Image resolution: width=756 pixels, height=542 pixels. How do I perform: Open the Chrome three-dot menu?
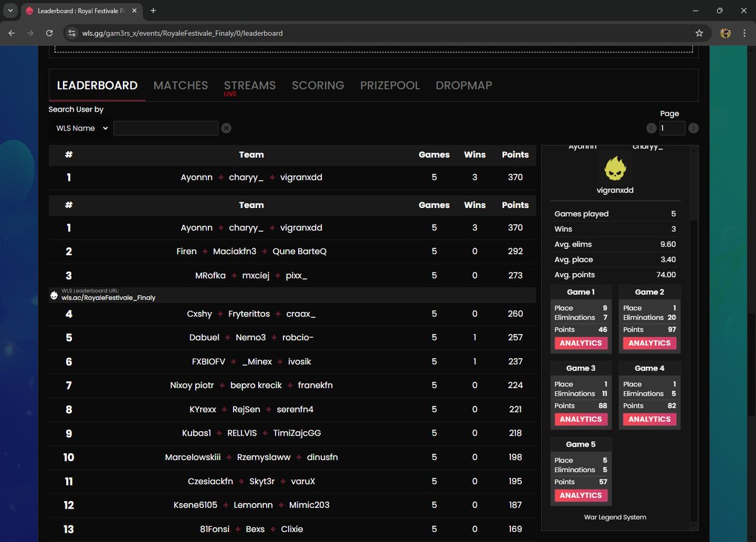[744, 33]
